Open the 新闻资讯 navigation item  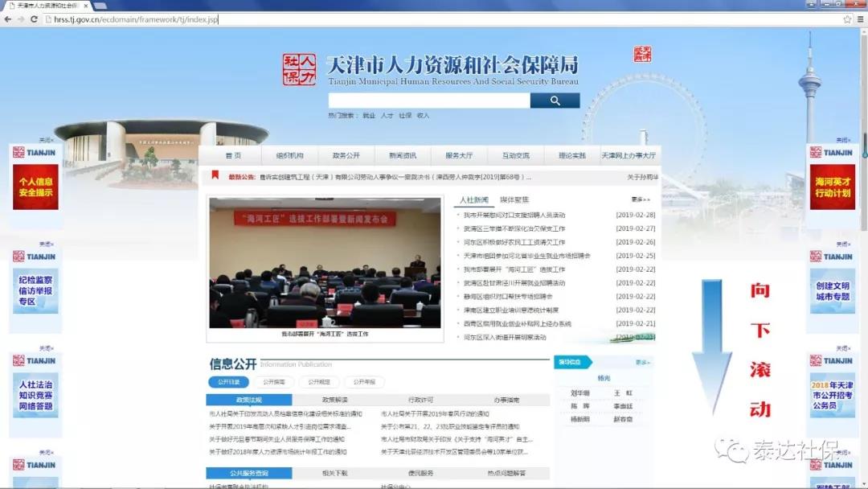[x=403, y=155]
